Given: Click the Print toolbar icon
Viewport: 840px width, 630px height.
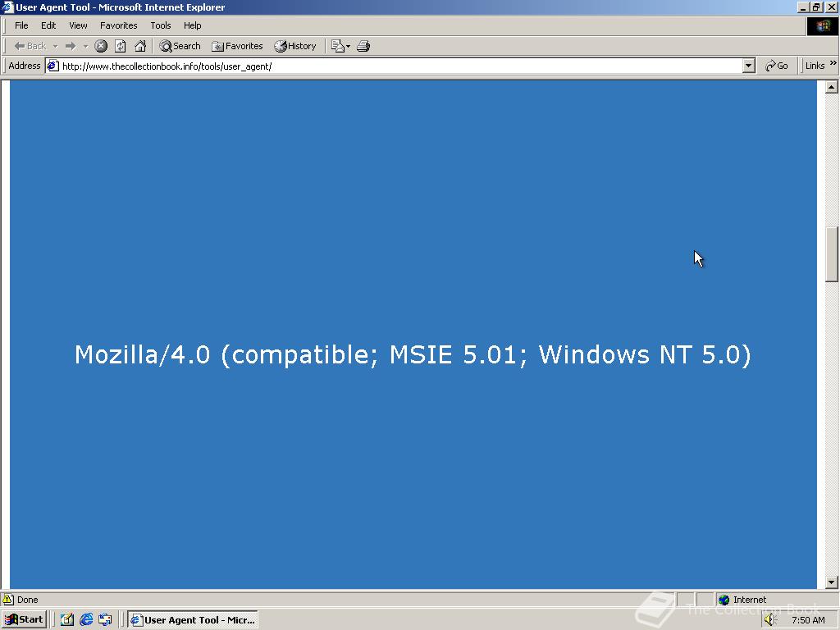Looking at the screenshot, I should pos(363,46).
